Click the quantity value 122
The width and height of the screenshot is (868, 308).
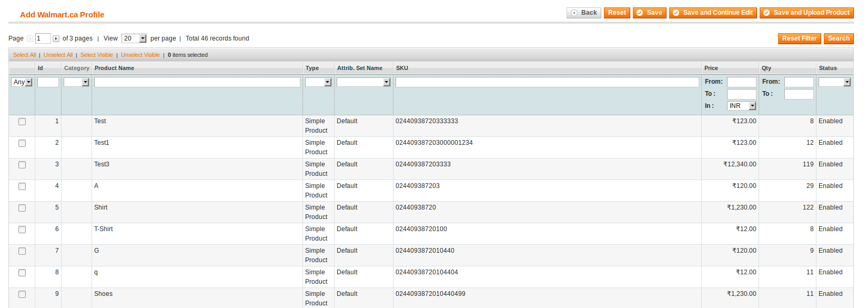pos(808,207)
